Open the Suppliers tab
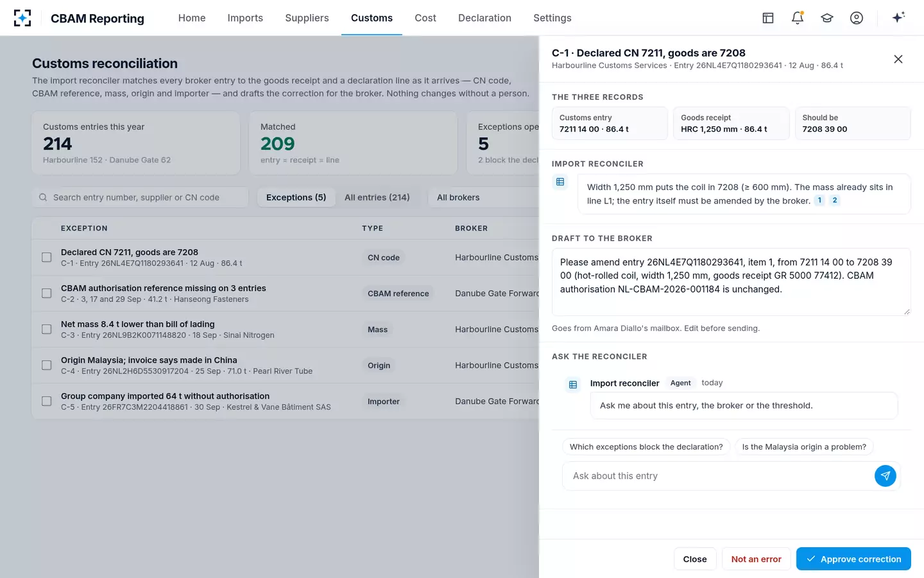Screen dimensions: 924x578 click(307, 18)
